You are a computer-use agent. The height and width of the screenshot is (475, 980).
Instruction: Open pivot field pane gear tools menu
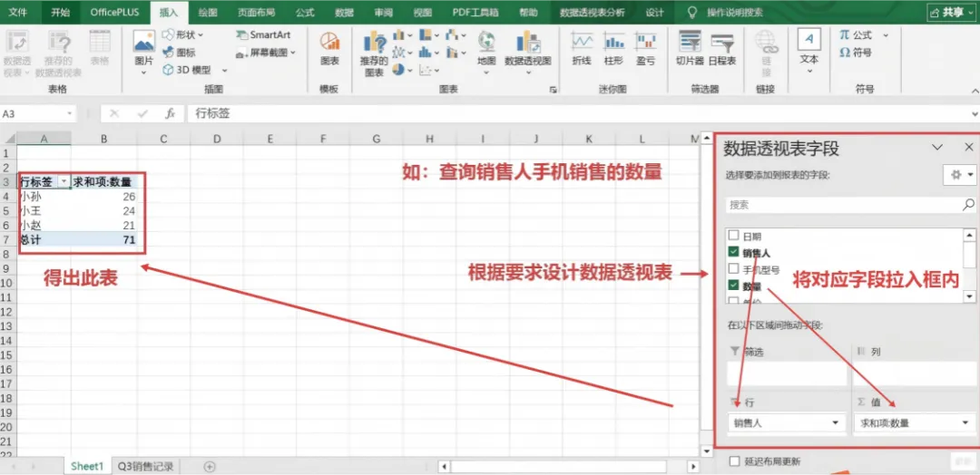(959, 175)
